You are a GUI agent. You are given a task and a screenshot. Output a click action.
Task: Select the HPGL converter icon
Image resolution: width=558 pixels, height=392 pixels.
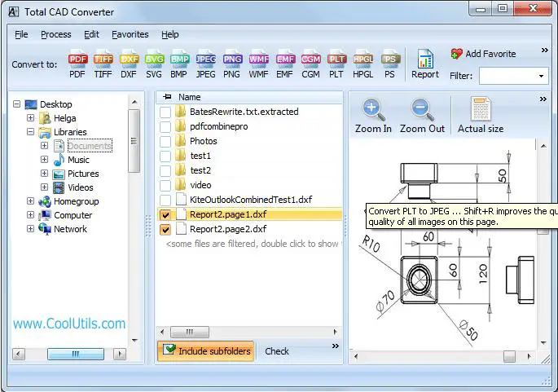coord(363,65)
